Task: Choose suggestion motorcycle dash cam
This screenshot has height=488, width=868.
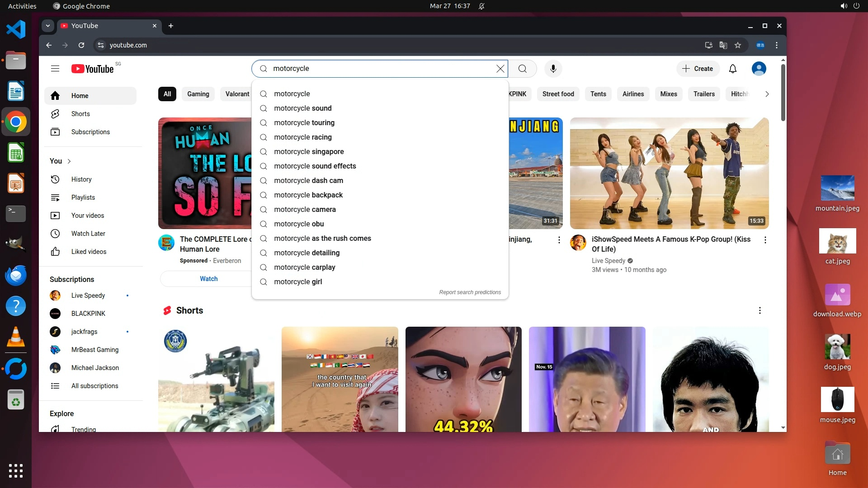Action: (x=308, y=181)
